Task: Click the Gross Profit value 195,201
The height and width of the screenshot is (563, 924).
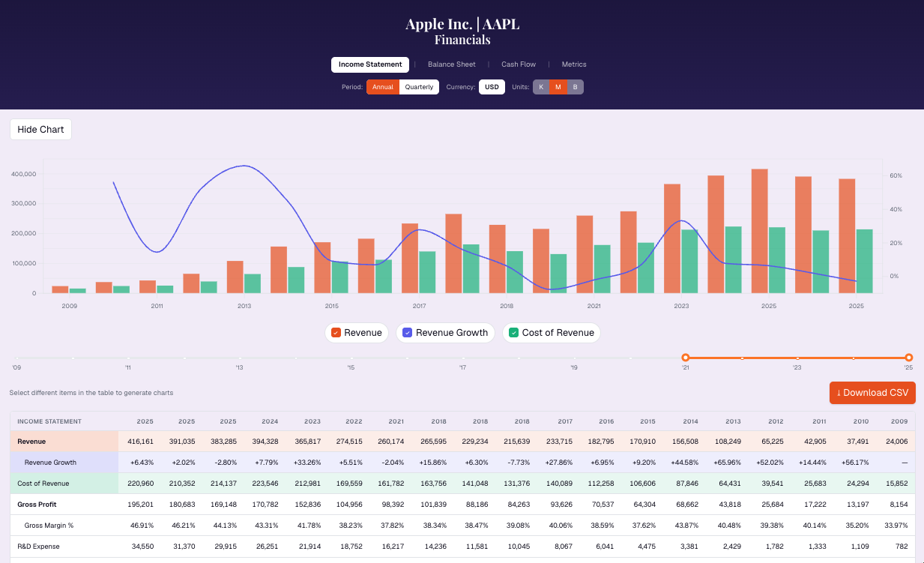Action: 141,505
